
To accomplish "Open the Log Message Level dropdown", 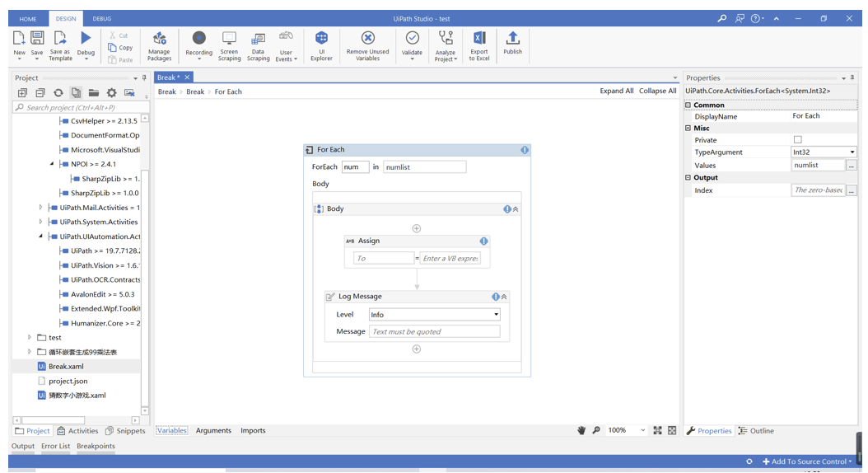I will (496, 315).
